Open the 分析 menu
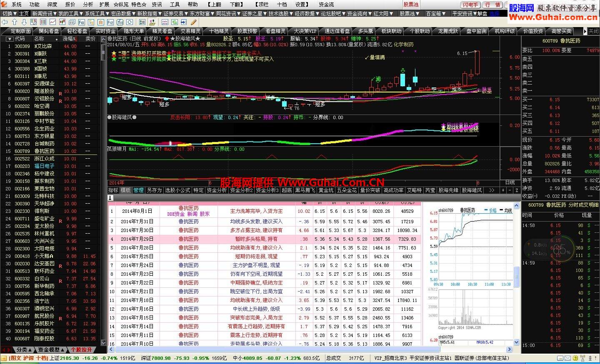 (x=88, y=5)
